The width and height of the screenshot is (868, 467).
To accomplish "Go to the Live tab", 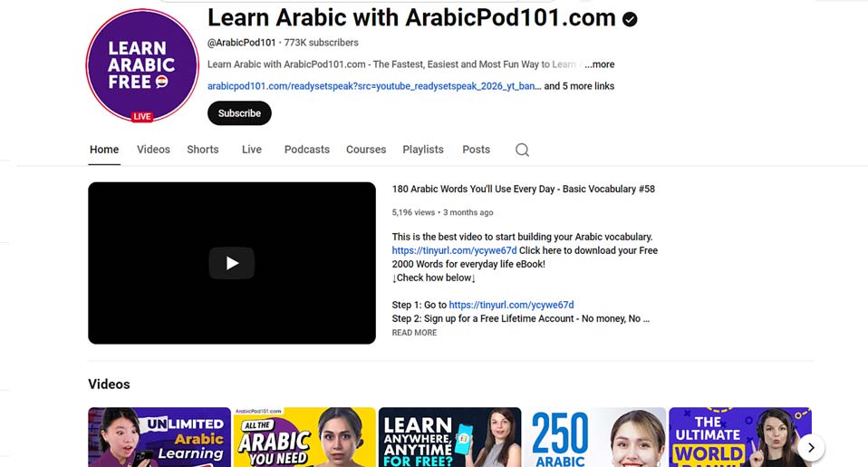I will 251,150.
